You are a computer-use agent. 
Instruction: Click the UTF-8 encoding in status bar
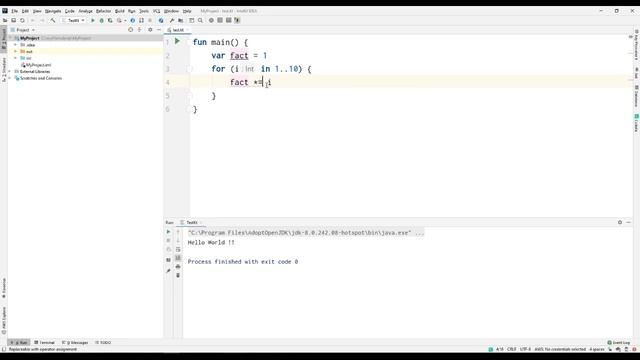[525, 349]
